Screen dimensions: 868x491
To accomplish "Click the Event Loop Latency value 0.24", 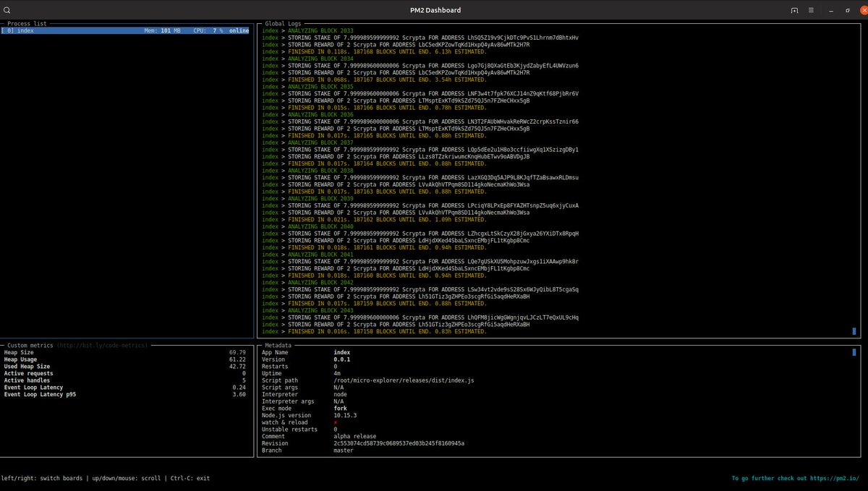I will (239, 388).
